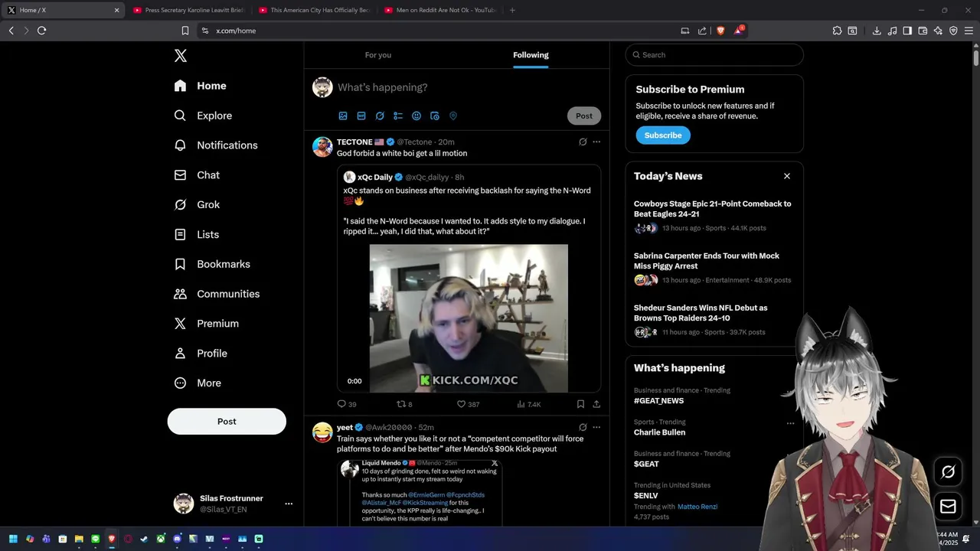This screenshot has width=980, height=551.
Task: Open the #GEAT_NEWS trending topic
Action: pos(659,401)
